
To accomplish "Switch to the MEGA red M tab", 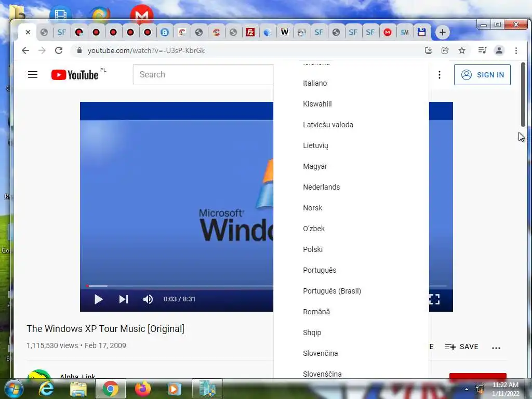I will click(388, 32).
